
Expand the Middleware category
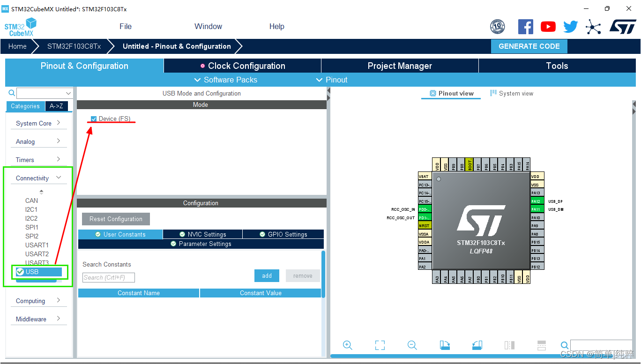click(38, 319)
